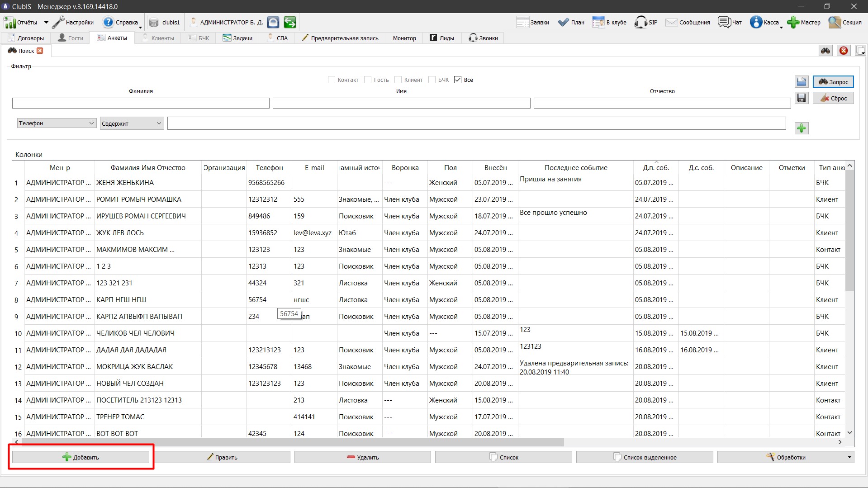Open the Предварительная запись tab
This screenshot has width=868, height=488.
click(340, 38)
